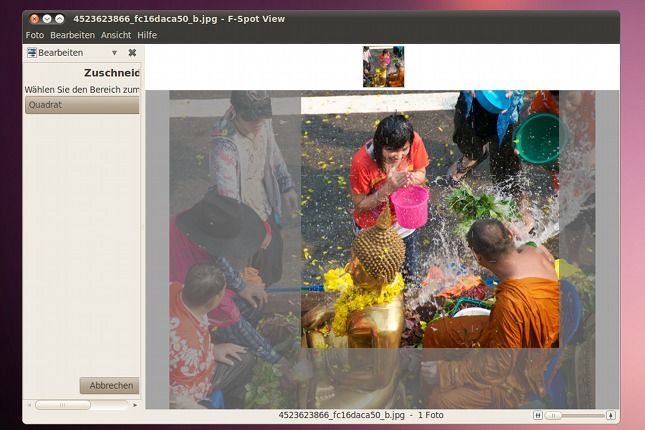Open the Bearbeiten menu in menu bar
645x430 pixels.
[72, 35]
